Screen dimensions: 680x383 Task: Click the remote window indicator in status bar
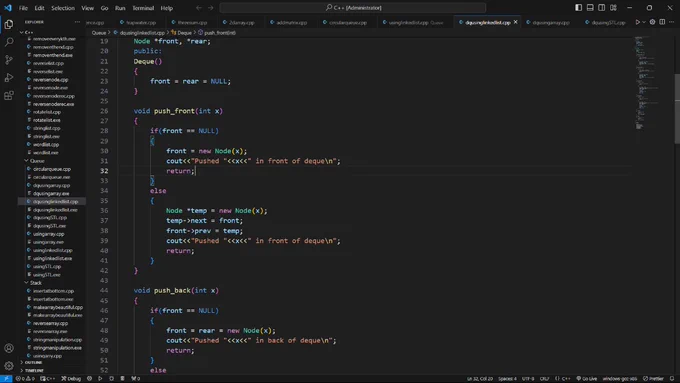[6, 379]
